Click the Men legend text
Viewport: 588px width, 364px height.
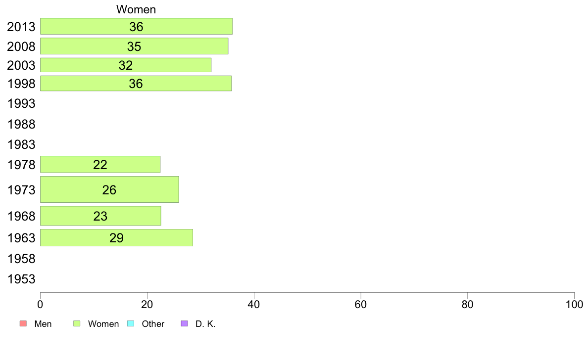pyautogui.click(x=43, y=324)
